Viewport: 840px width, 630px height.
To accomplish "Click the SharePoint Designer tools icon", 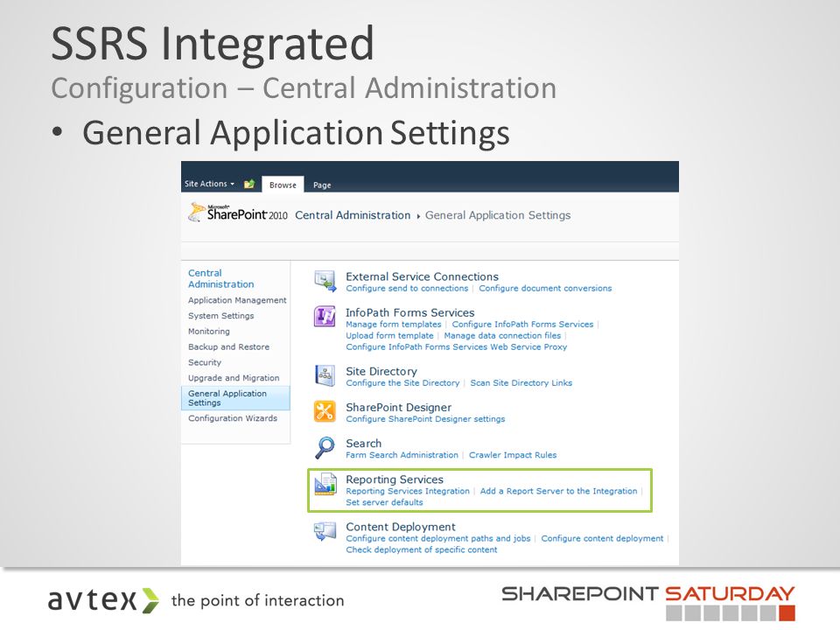I will coord(325,412).
